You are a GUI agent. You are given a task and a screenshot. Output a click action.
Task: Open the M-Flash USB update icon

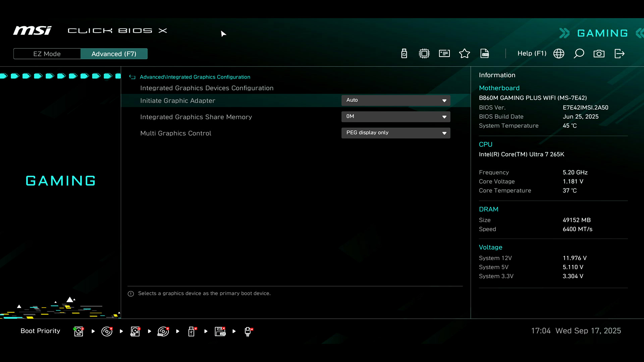(404, 54)
